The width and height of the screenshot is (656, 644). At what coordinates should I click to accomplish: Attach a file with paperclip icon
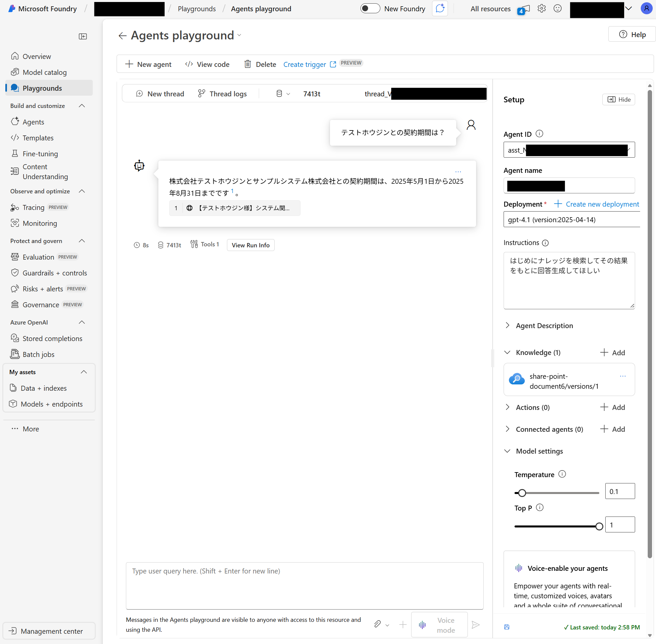coord(377,624)
